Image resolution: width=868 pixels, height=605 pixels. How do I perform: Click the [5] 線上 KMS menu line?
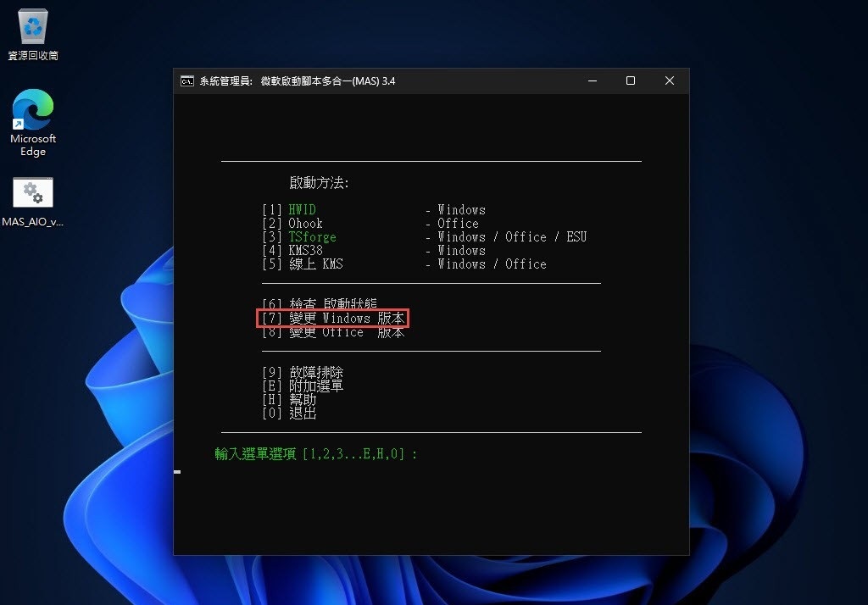click(303, 264)
